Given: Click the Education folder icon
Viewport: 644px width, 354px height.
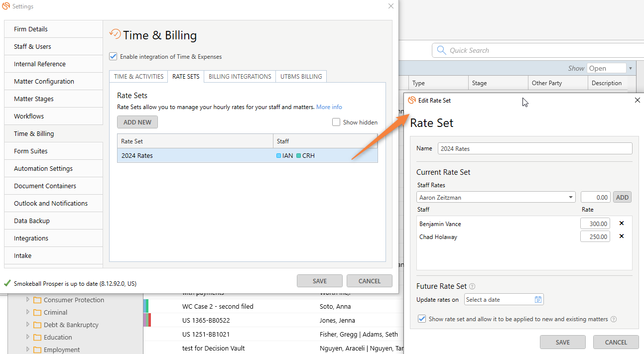Looking at the screenshot, I should click(37, 338).
